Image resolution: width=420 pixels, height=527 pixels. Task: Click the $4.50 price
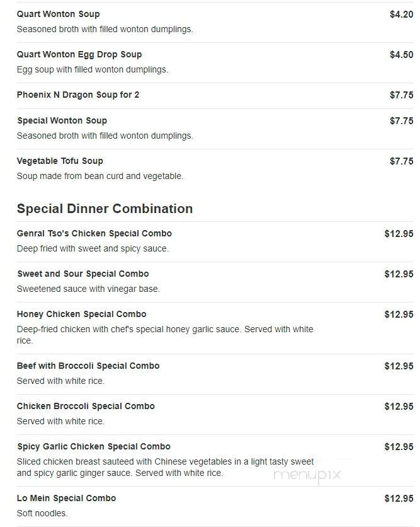coord(402,55)
